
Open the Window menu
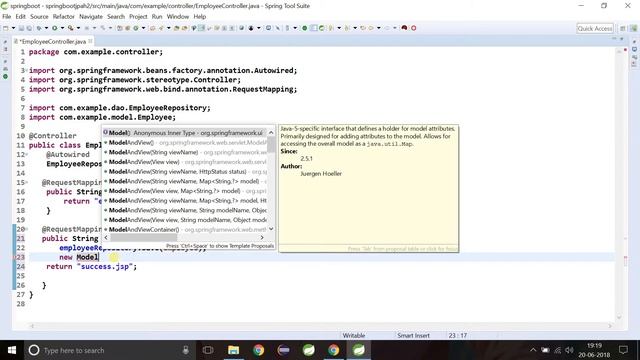click(178, 17)
